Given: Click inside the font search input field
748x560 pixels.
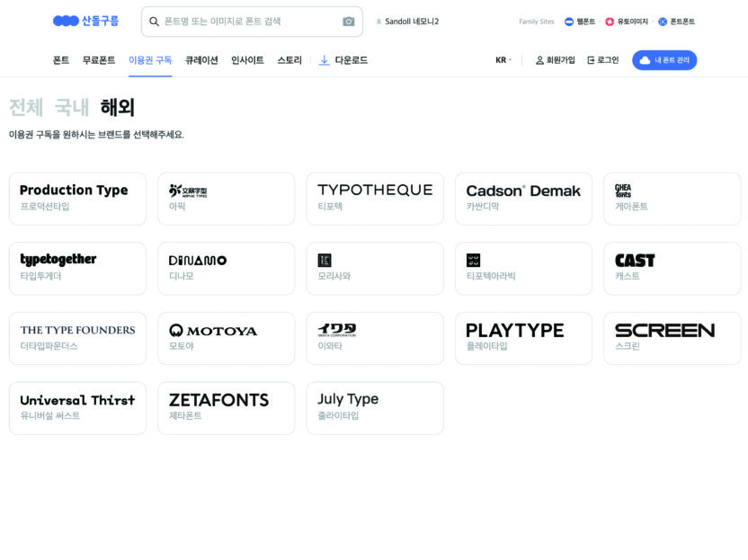Looking at the screenshot, I should click(x=243, y=21).
